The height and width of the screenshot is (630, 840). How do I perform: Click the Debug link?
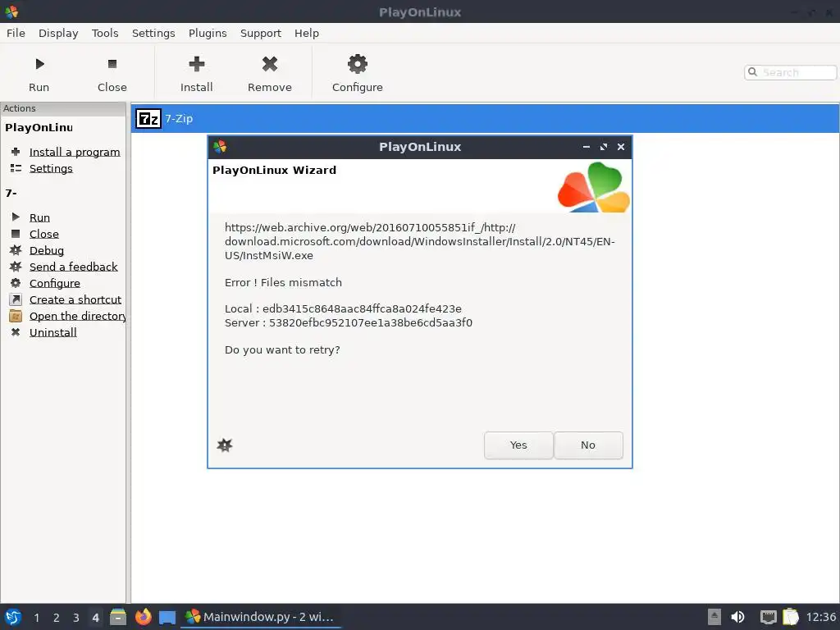pos(47,251)
